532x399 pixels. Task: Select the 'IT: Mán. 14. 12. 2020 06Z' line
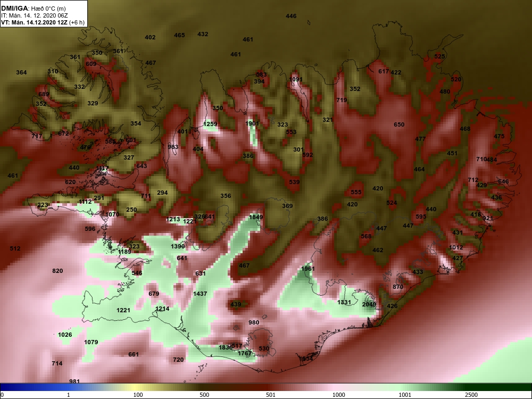[35, 15]
